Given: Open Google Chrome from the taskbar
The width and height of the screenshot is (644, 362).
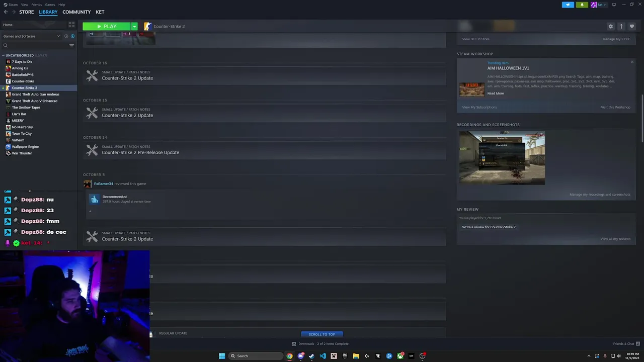Looking at the screenshot, I should coord(289,356).
